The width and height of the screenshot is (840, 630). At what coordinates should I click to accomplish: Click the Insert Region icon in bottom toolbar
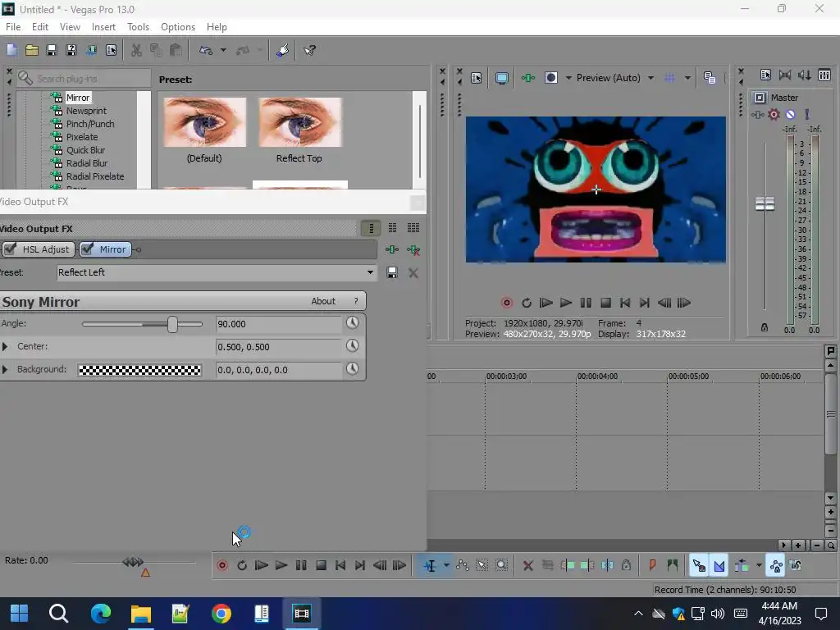(672, 565)
